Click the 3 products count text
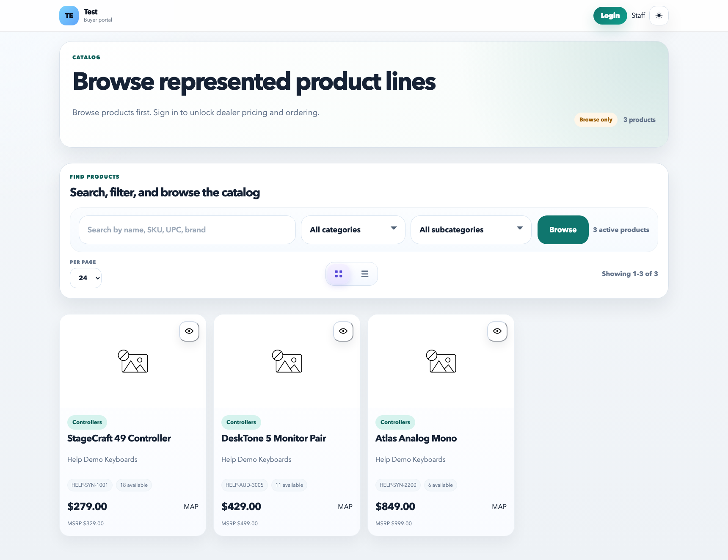 pyautogui.click(x=639, y=120)
